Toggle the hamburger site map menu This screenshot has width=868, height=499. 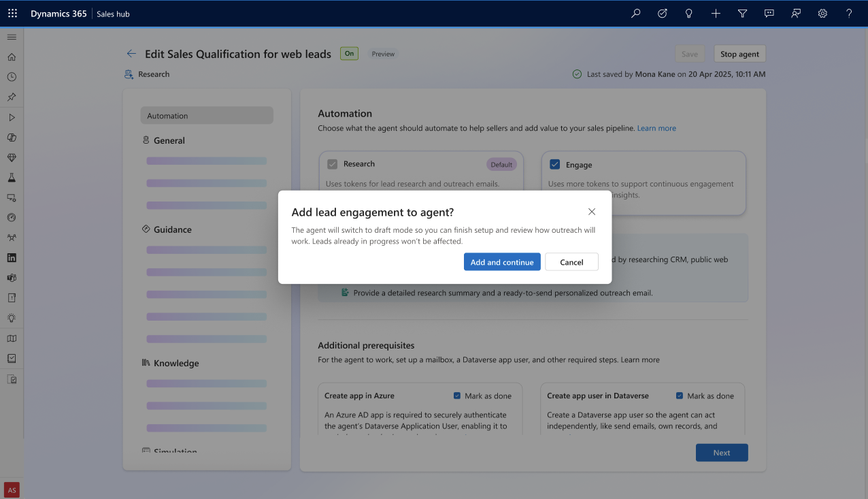[12, 37]
